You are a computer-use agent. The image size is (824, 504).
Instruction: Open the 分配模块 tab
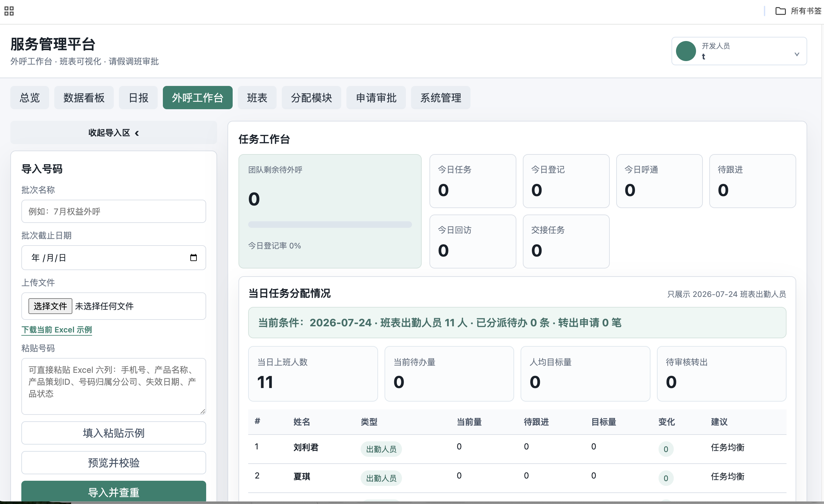coord(311,98)
